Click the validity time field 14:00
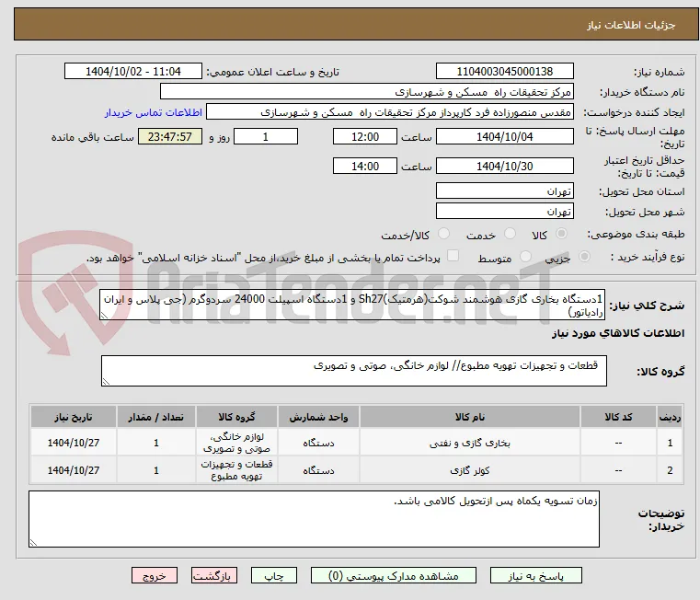 365,167
